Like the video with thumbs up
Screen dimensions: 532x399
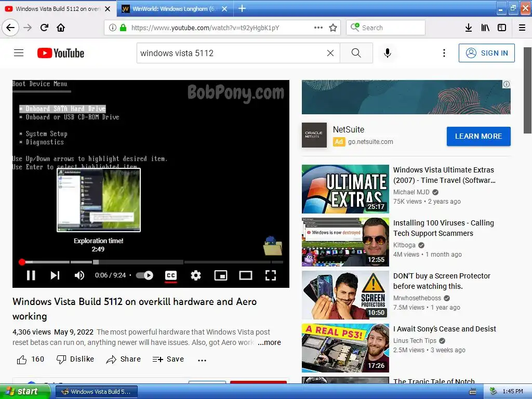click(22, 360)
